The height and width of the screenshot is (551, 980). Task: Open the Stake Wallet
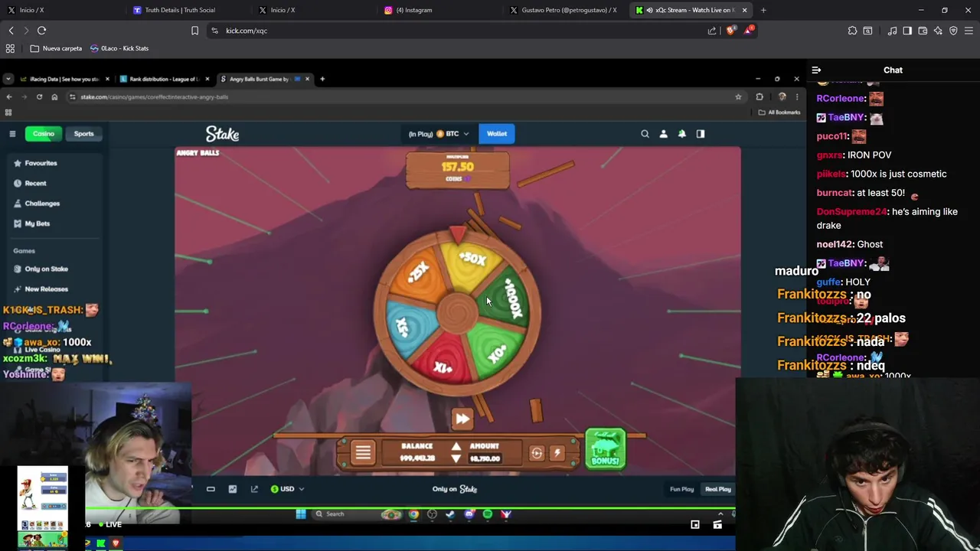click(497, 134)
